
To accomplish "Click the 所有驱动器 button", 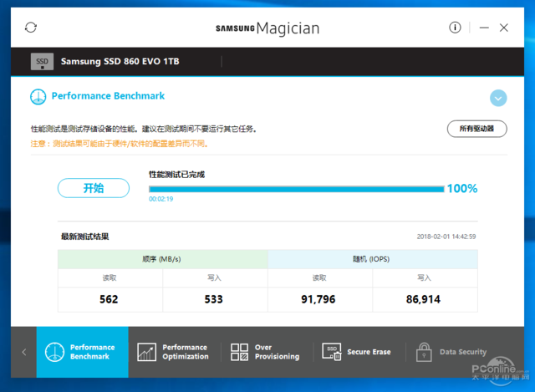I will (476, 129).
